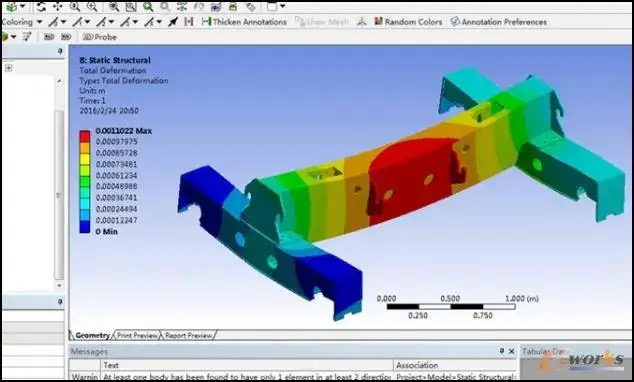Click the red Max legend color band
Screen dimensions: 634x382
coord(85,136)
